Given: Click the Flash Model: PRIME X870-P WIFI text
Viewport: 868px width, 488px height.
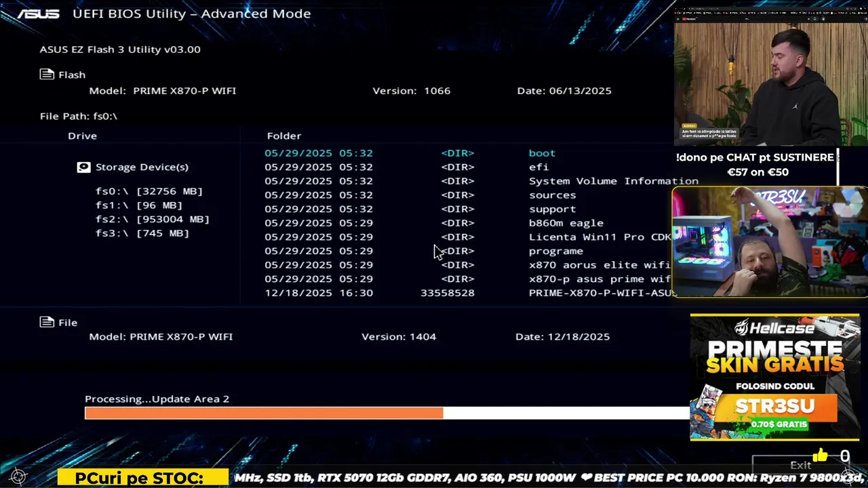Looking at the screenshot, I should tap(163, 90).
